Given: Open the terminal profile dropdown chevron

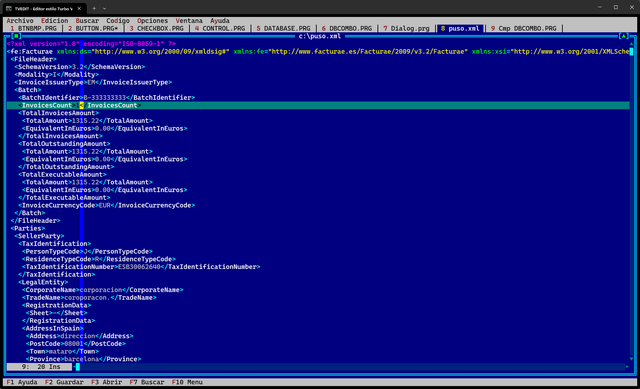Looking at the screenshot, I should point(104,8).
